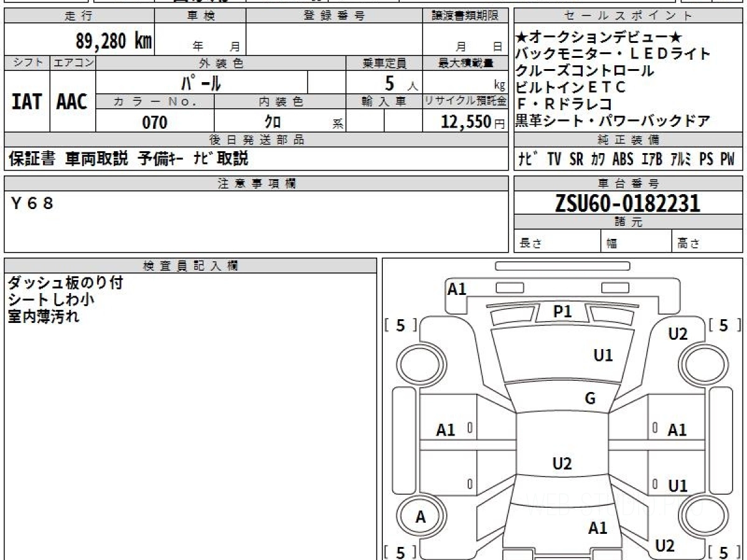
Task: Click the 高さ specification field
Action: point(708,241)
